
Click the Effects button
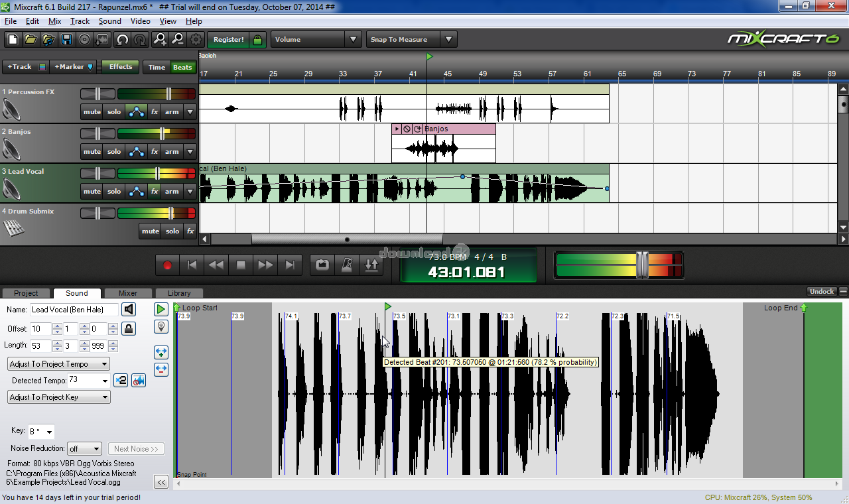[121, 66]
